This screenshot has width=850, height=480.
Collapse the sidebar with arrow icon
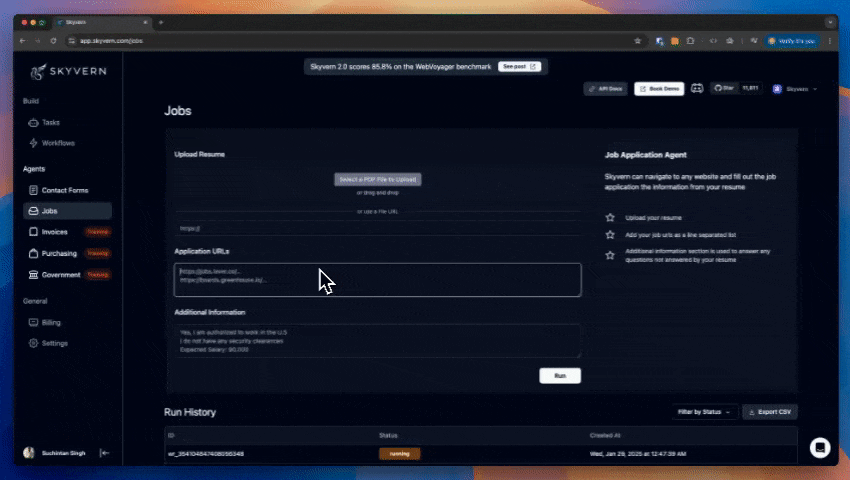click(104, 453)
